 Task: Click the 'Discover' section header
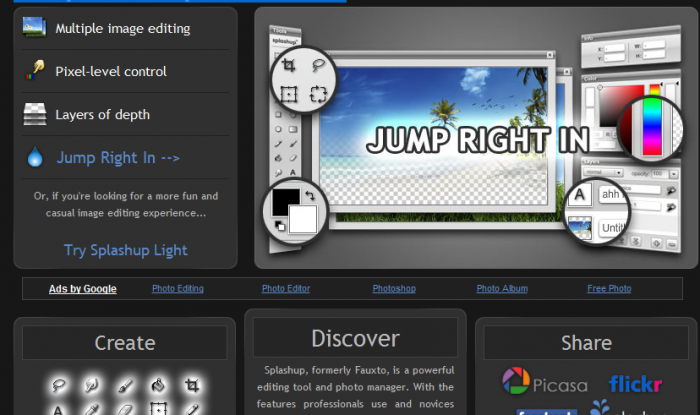tap(355, 338)
